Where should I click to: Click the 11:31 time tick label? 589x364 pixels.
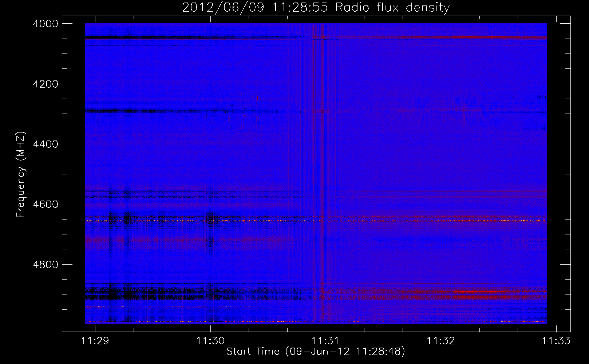(325, 341)
